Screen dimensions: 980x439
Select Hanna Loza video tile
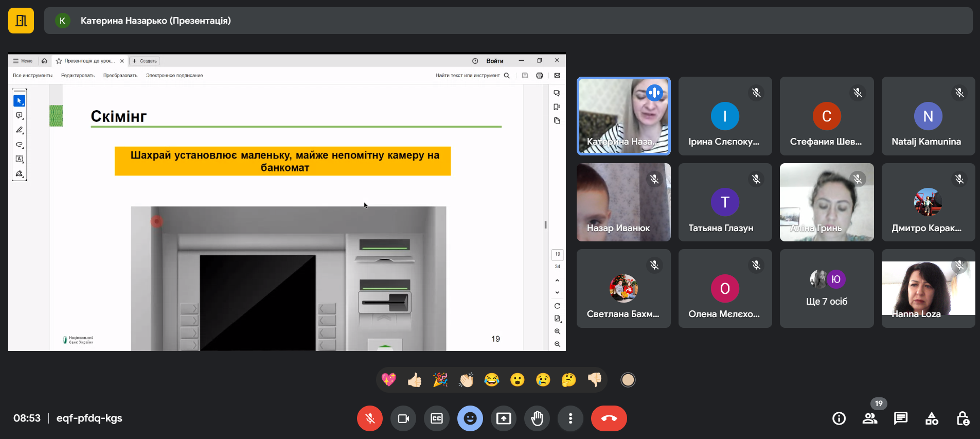coord(928,289)
